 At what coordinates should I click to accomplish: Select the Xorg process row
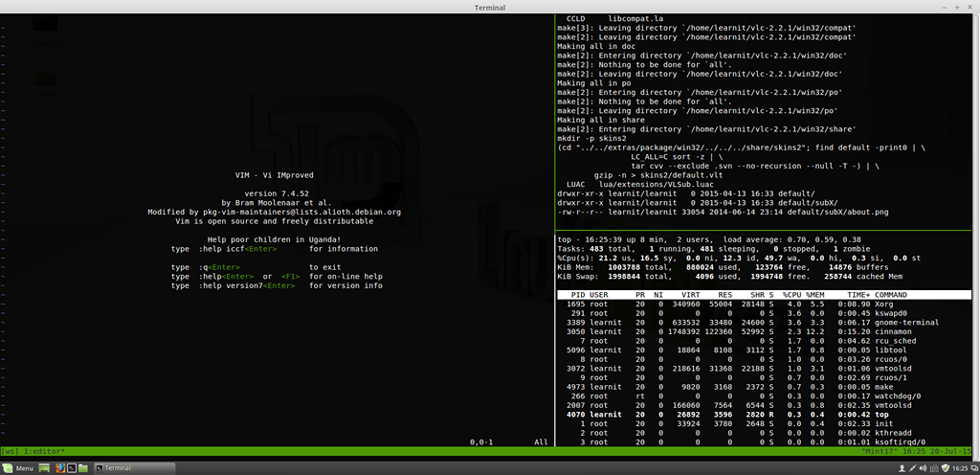point(764,304)
